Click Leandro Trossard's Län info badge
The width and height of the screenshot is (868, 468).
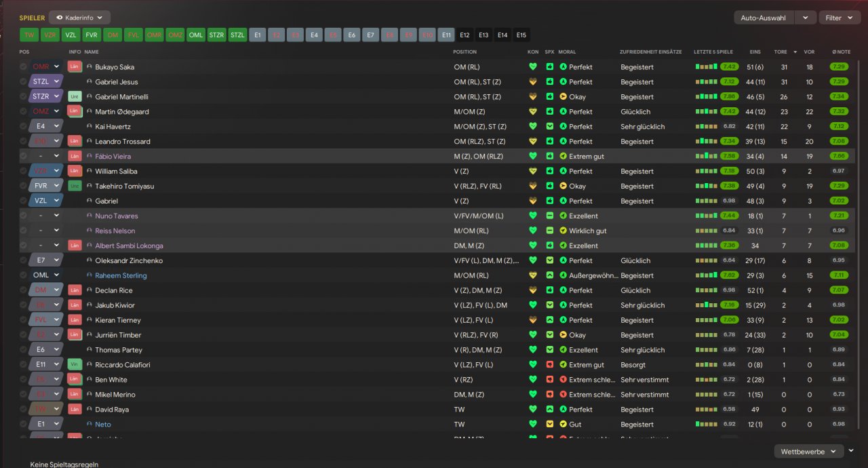pos(75,141)
